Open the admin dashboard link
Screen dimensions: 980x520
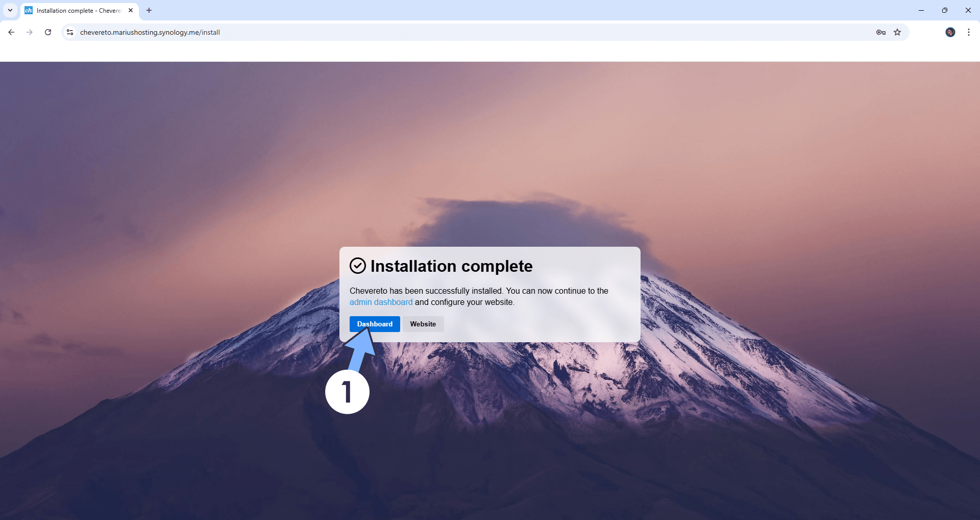pos(381,302)
